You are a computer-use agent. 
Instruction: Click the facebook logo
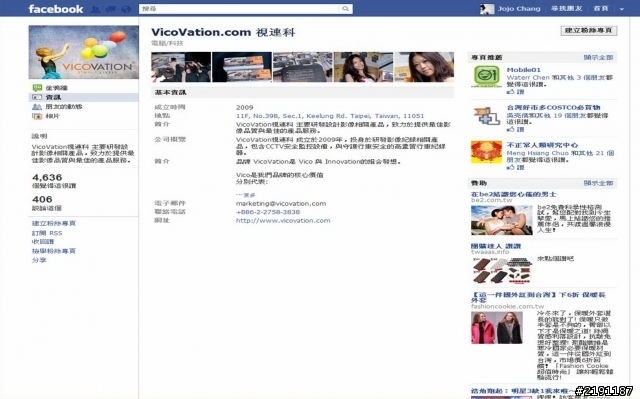pyautogui.click(x=56, y=9)
